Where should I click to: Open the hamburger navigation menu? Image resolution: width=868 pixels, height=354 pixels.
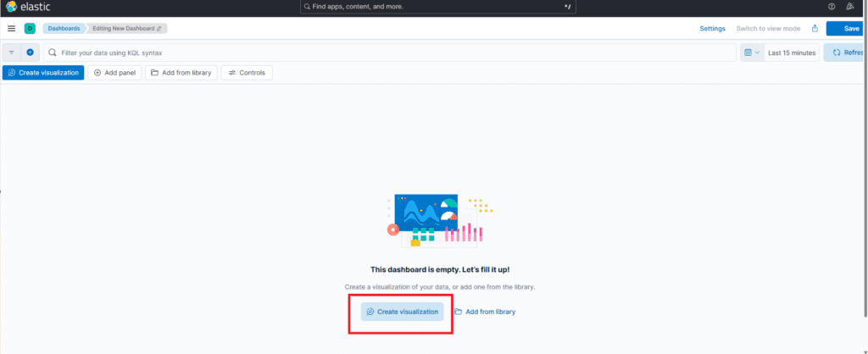(11, 29)
